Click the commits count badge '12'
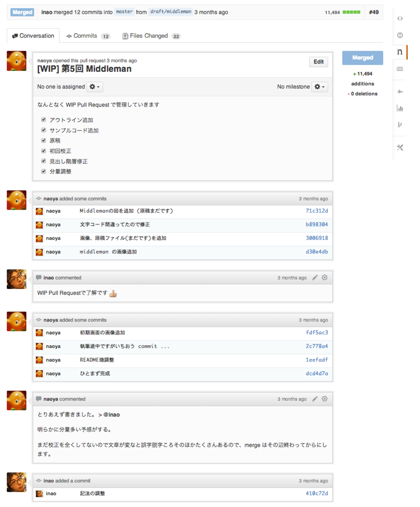Viewport: 420px width, 507px height. (106, 36)
